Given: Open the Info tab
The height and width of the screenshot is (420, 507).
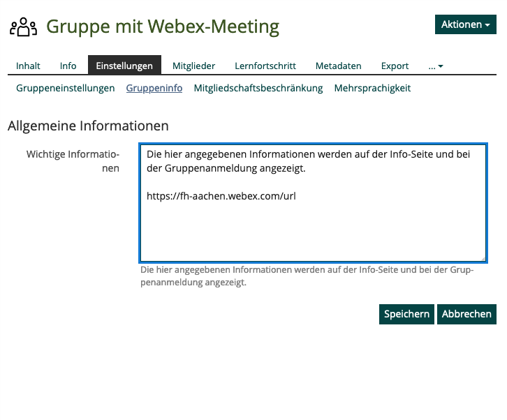Looking at the screenshot, I should 68,66.
